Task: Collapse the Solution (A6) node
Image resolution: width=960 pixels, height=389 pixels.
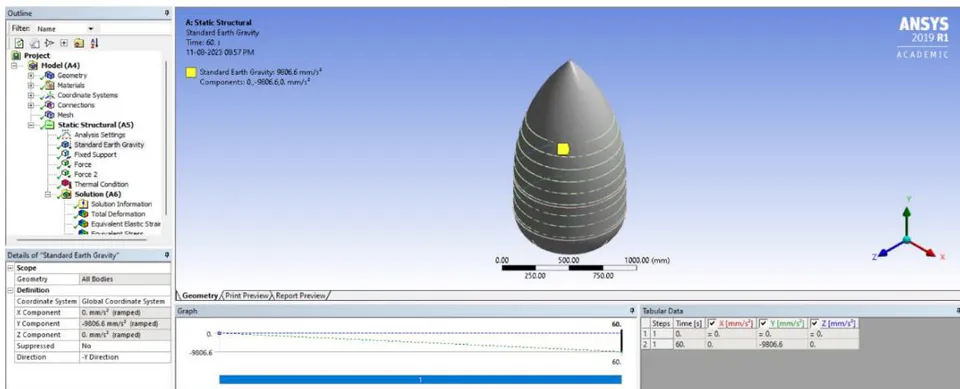Action: pyautogui.click(x=47, y=194)
